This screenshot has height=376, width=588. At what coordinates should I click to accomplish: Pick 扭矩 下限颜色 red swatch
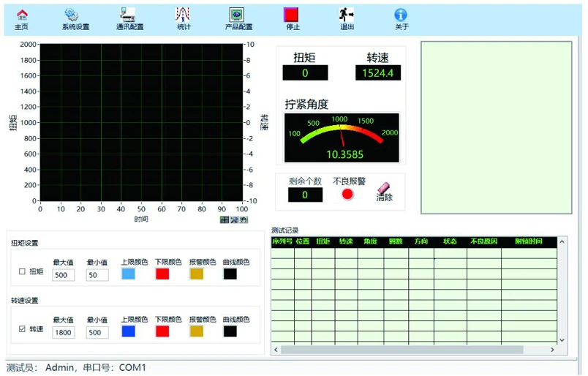click(x=162, y=274)
